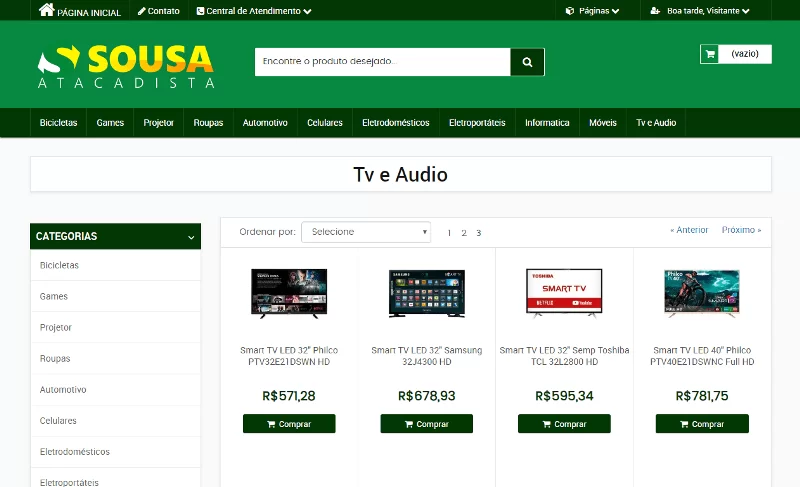
Task: Click the pencil icon next to Contato
Action: (x=142, y=11)
